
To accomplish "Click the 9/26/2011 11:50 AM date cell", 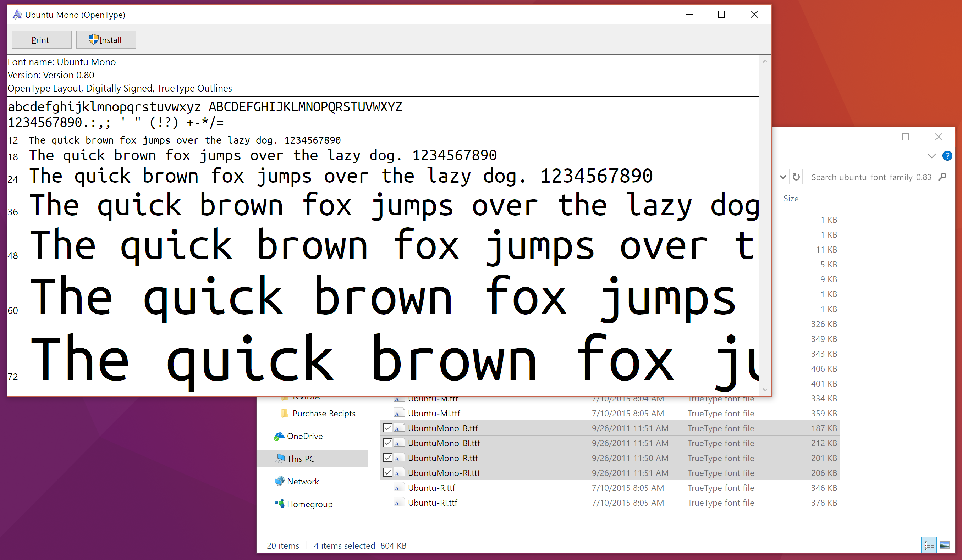I will (x=630, y=458).
